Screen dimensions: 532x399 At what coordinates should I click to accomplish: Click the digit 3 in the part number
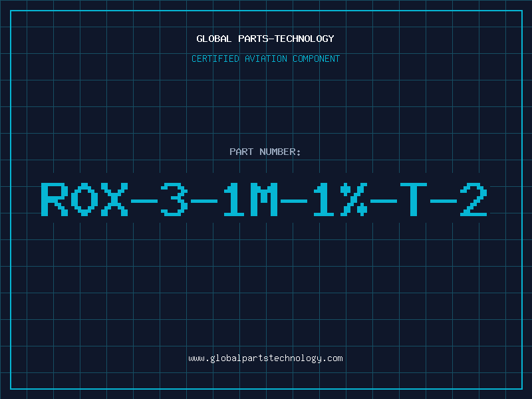tap(174, 199)
